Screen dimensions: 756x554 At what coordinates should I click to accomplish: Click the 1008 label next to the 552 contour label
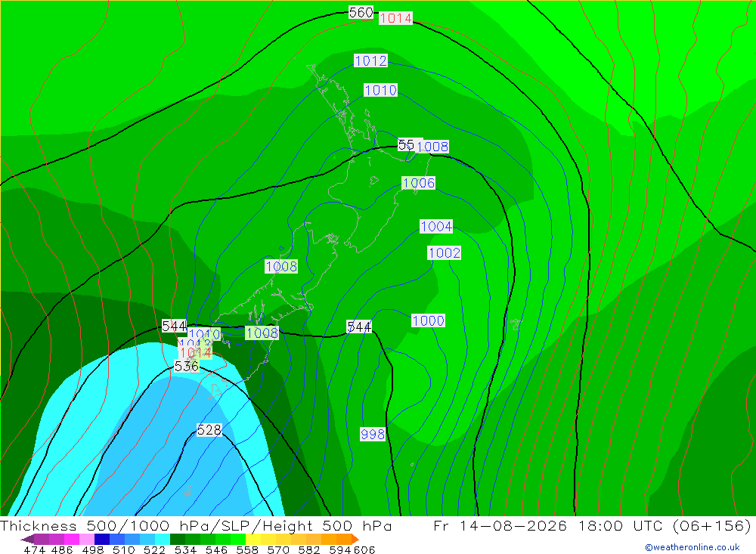[432, 147]
